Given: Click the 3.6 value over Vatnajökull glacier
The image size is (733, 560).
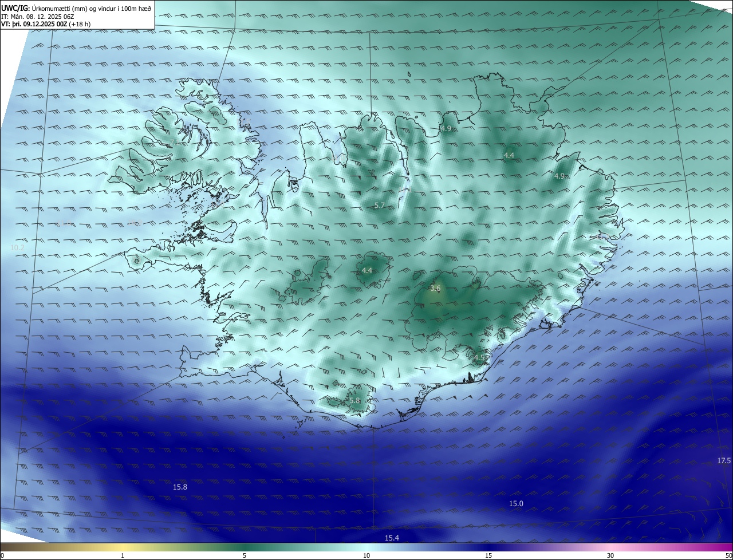Looking at the screenshot, I should pyautogui.click(x=435, y=289).
